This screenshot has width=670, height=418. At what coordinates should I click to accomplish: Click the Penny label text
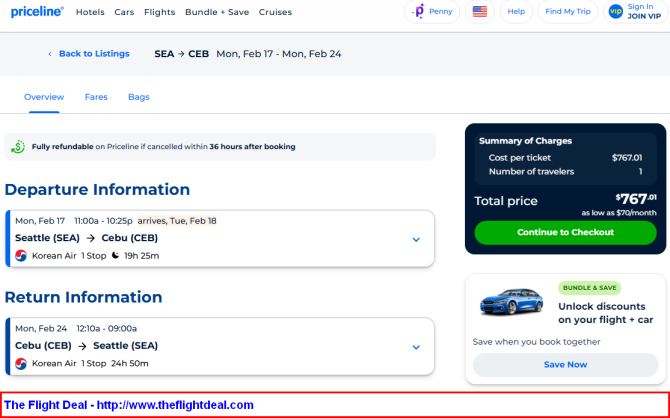point(441,12)
